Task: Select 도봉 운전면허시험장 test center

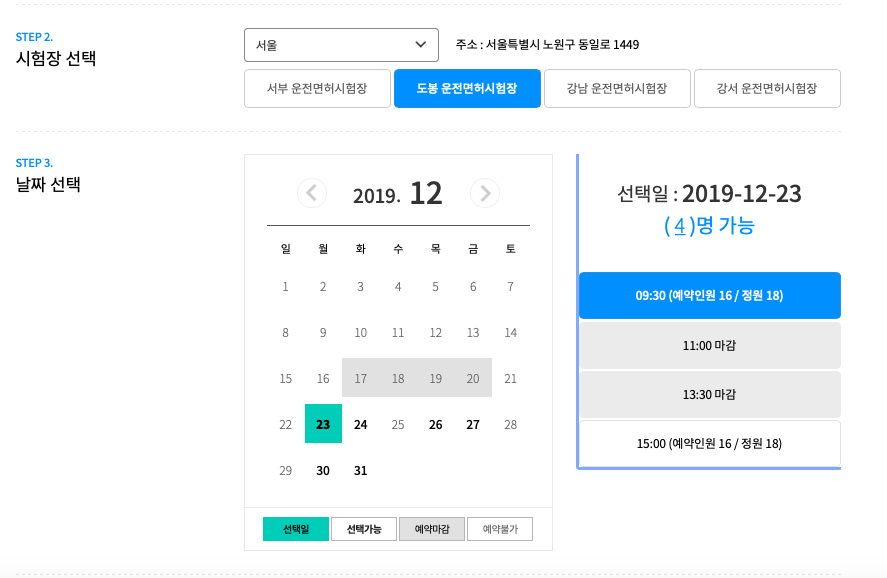Action: [467, 88]
